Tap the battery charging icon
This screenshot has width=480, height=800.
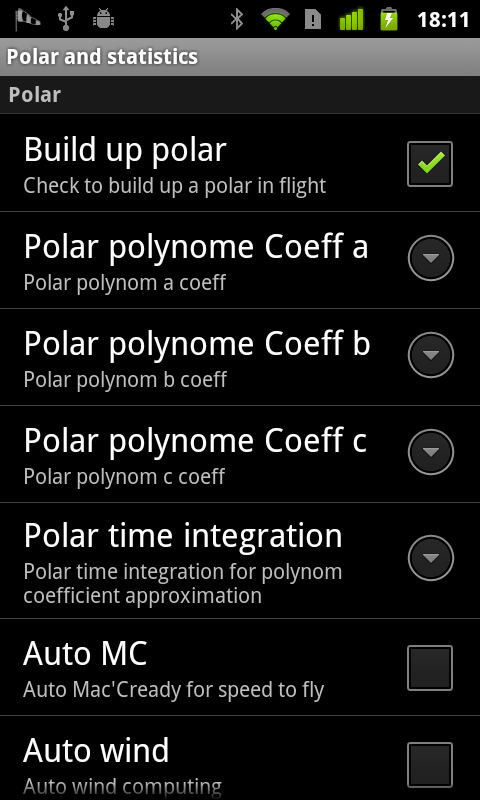pyautogui.click(x=389, y=20)
